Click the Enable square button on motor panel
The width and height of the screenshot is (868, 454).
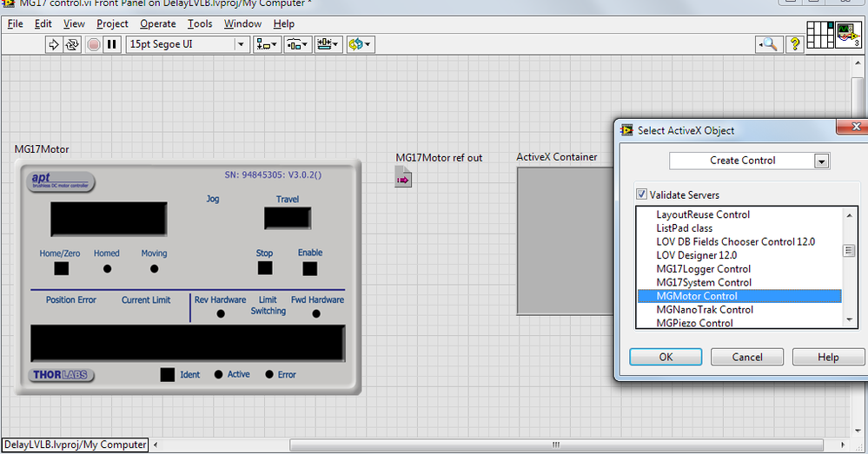tap(310, 268)
